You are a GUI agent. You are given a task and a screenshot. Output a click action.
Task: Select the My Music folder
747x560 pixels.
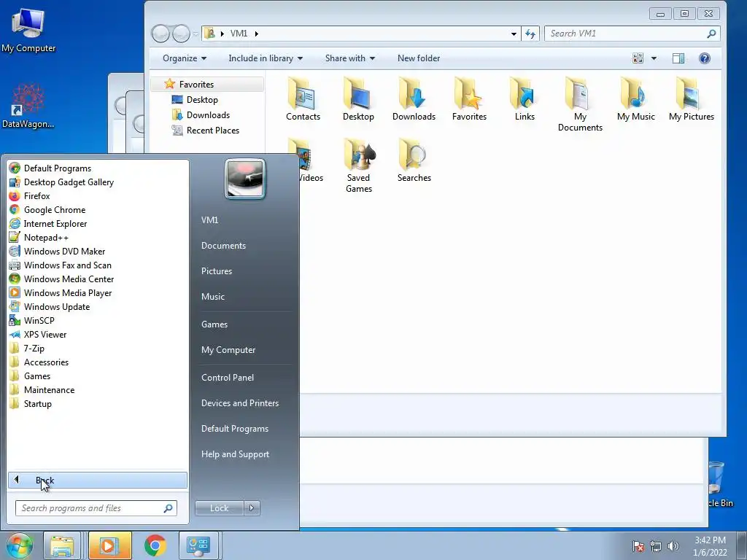pos(635,99)
